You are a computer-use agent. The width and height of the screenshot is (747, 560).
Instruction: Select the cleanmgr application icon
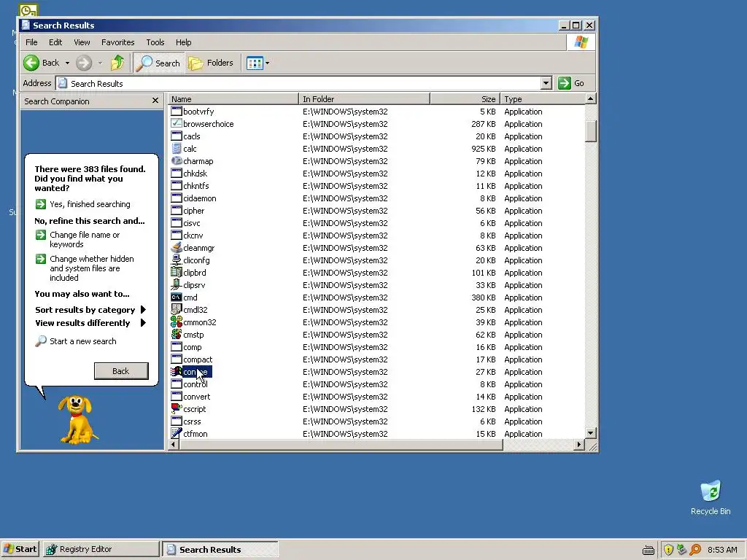177,248
